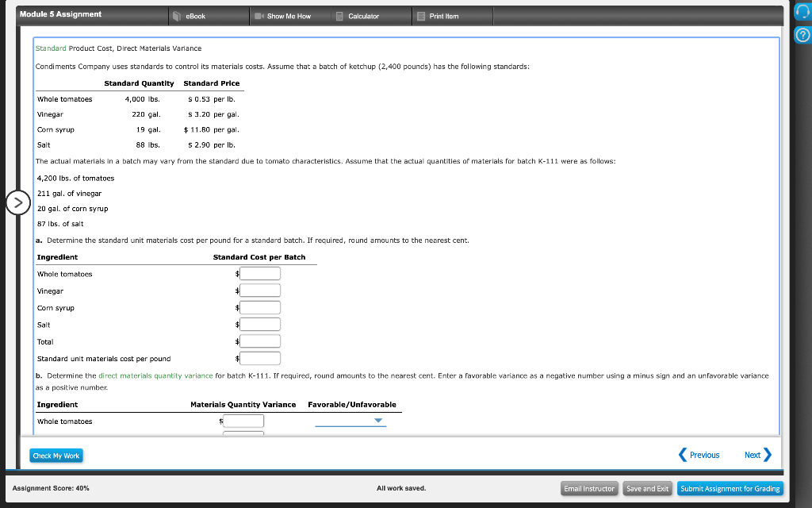Viewport: 812px width, 508px height.
Task: Click the 87 lbs. of salt line
Action: click(60, 224)
